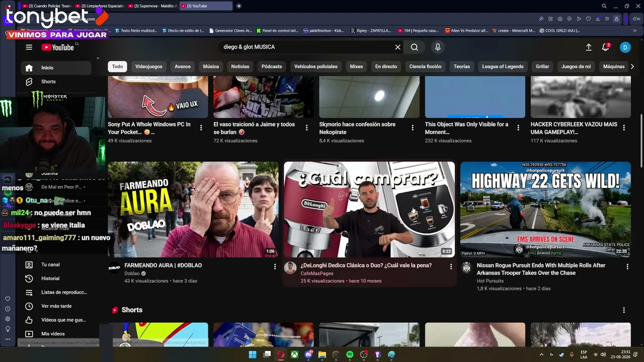Open 'Tu canal' in the sidebar
This screenshot has height=362, width=644.
tap(56, 264)
